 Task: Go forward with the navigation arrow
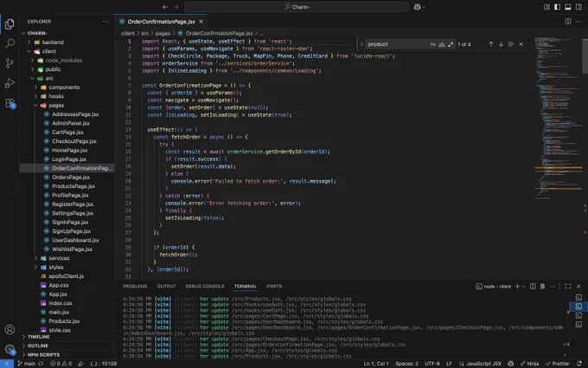pyautogui.click(x=176, y=7)
